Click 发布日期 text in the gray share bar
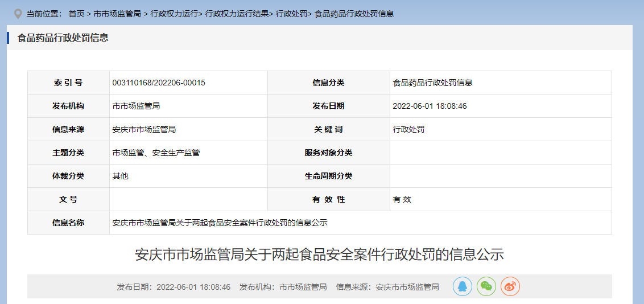 174,287
